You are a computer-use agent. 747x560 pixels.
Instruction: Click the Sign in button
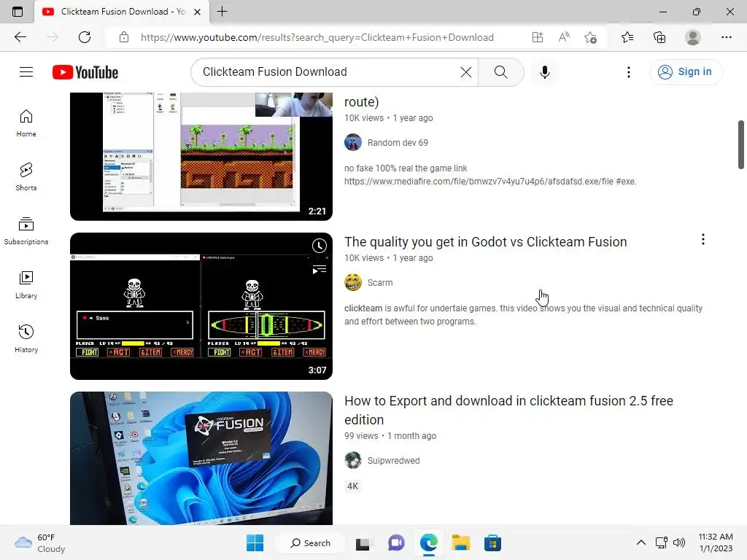pyautogui.click(x=686, y=72)
